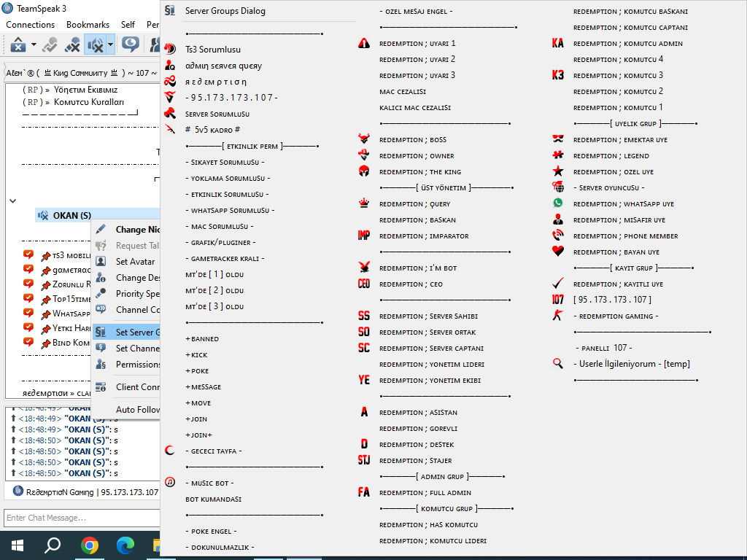Viewport: 747px width, 560px height.
Task: Click the SO icon for Server Ortak
Action: click(364, 332)
